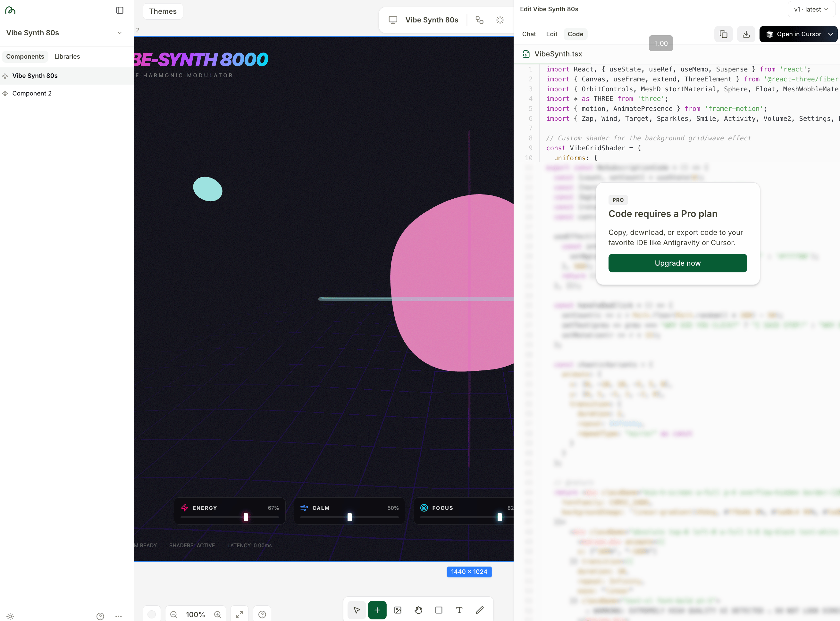Toggle the left sidebar panel icon
840x621 pixels.
120,10
